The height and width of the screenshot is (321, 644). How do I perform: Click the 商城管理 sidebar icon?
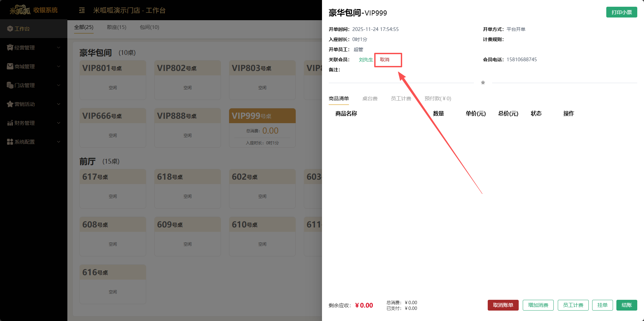pos(10,66)
